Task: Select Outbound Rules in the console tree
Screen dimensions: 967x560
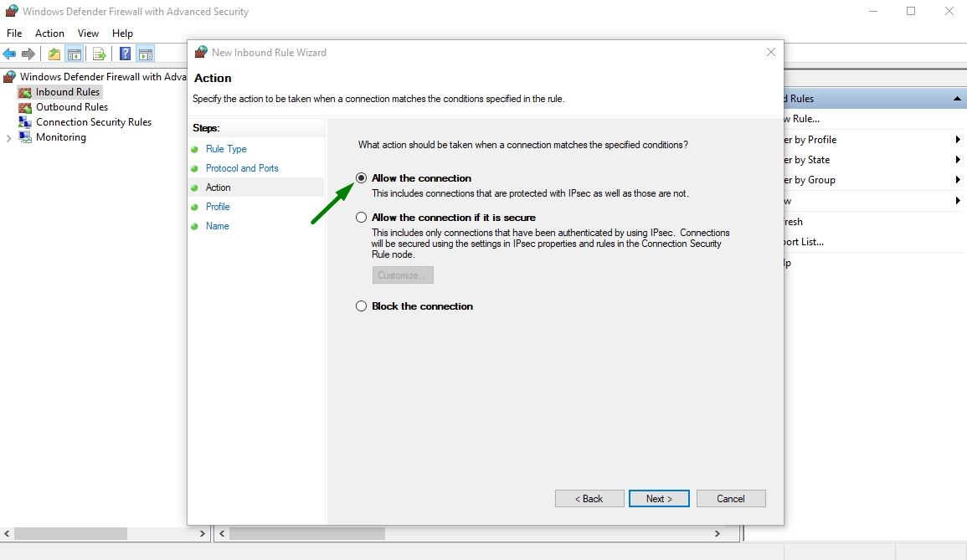Action: 71,107
